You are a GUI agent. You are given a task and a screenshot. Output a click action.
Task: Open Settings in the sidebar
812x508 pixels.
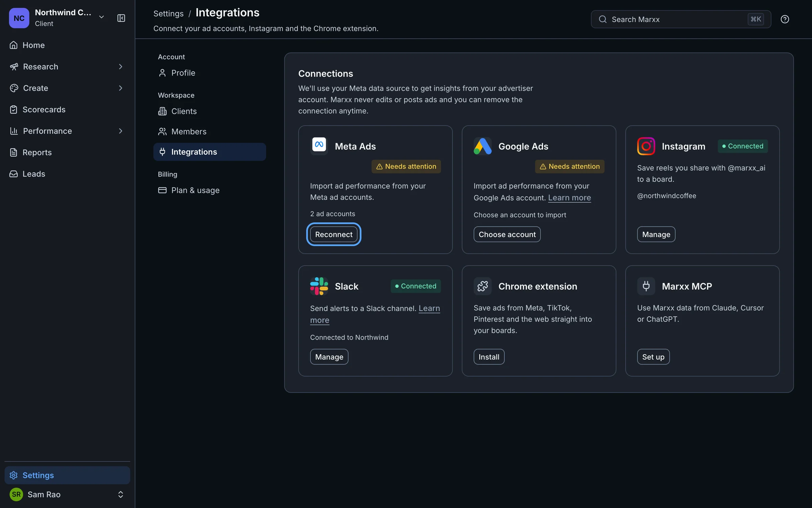click(x=67, y=475)
